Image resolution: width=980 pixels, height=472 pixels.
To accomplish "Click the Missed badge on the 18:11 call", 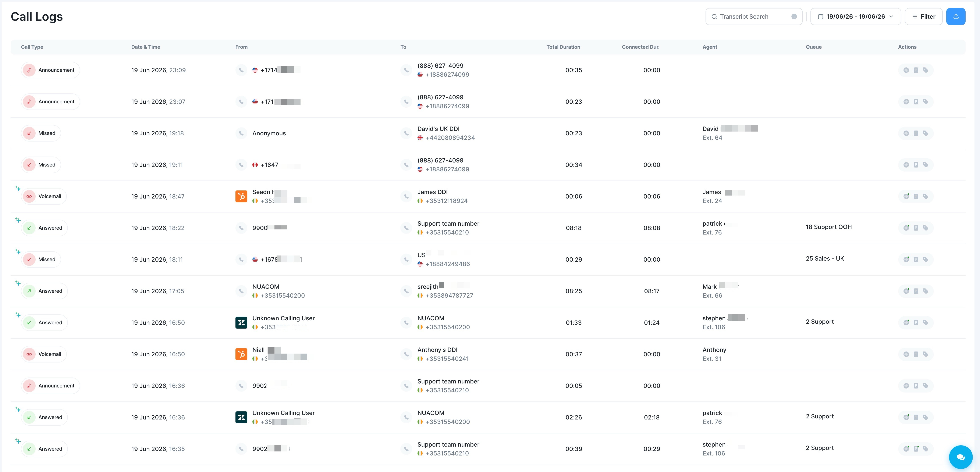I will [x=41, y=259].
